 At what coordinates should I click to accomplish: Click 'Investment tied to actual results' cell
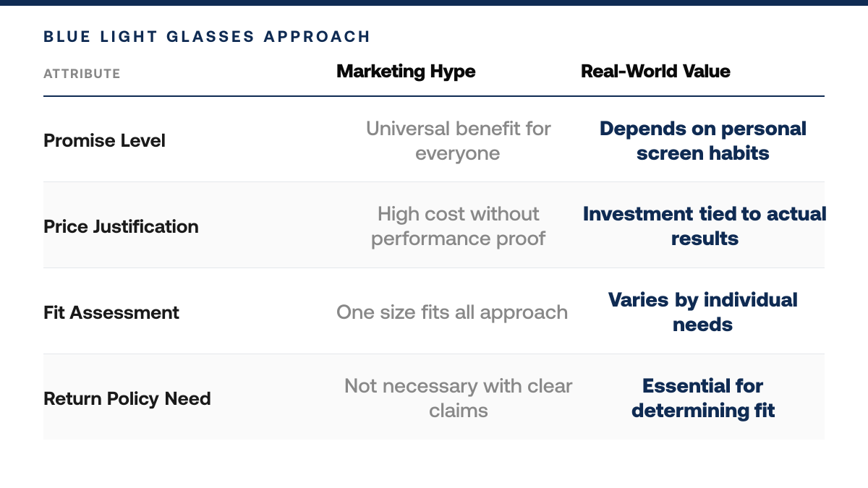(703, 226)
